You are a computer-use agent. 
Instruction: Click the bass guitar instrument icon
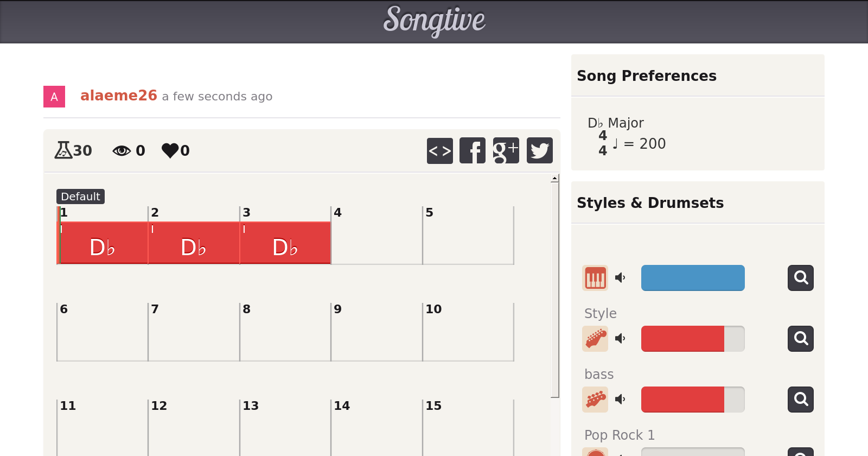click(x=595, y=339)
